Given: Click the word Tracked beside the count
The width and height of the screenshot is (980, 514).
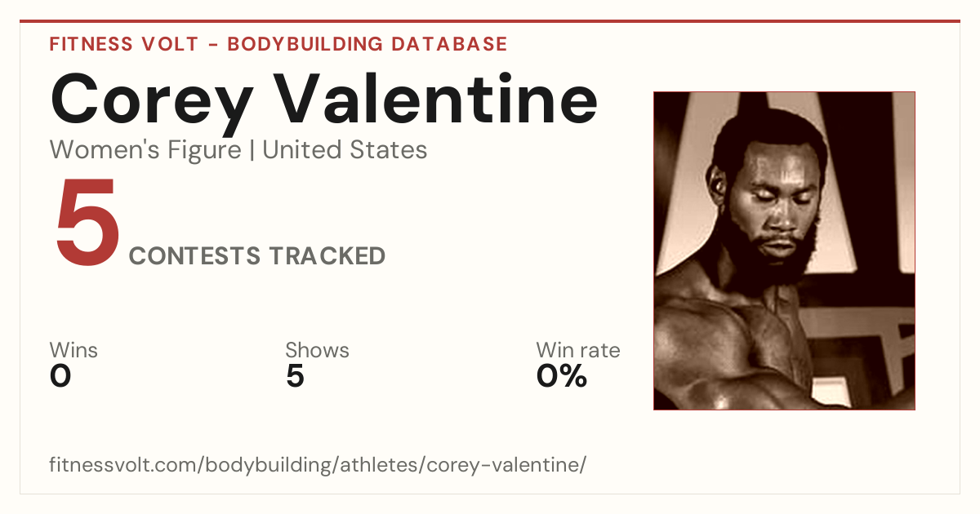Looking at the screenshot, I should pyautogui.click(x=327, y=255).
